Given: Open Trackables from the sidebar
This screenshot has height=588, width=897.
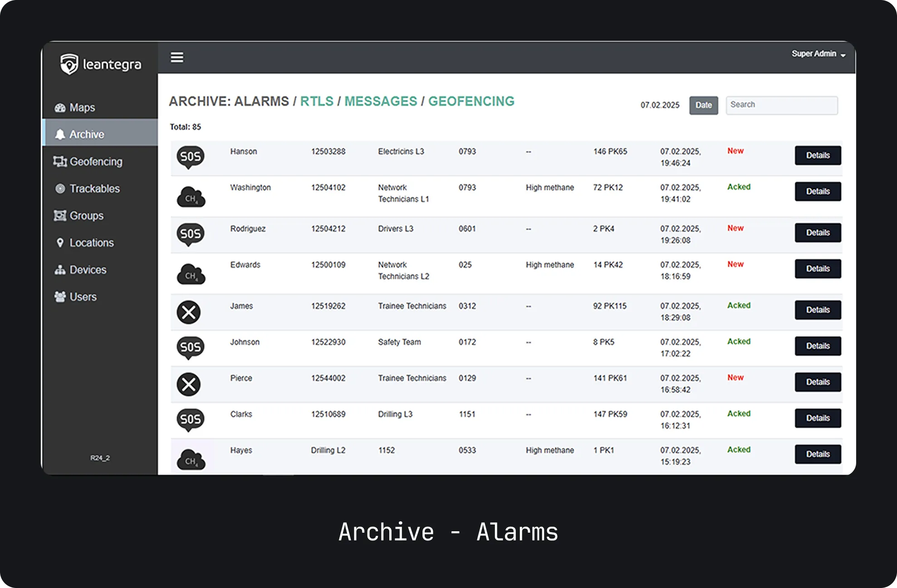Looking at the screenshot, I should [x=94, y=189].
